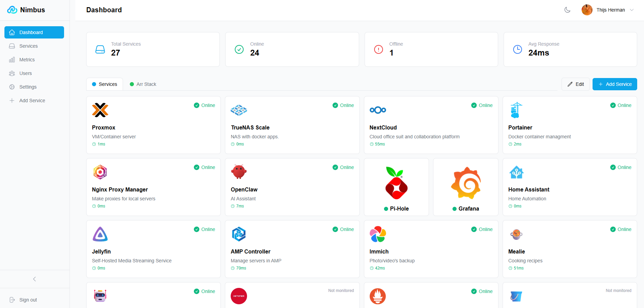Open the Proxmox service icon
Screen dimensions: 644x308
[x=100, y=110]
